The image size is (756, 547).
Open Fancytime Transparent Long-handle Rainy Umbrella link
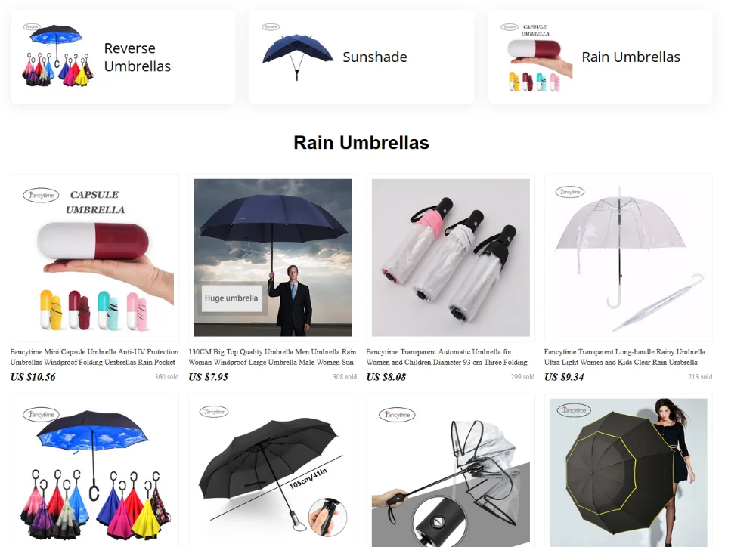click(x=625, y=357)
